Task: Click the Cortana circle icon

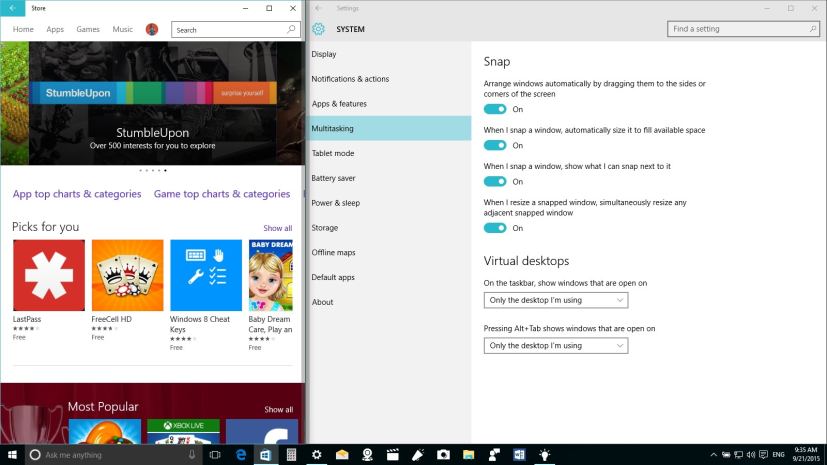Action: click(x=35, y=454)
